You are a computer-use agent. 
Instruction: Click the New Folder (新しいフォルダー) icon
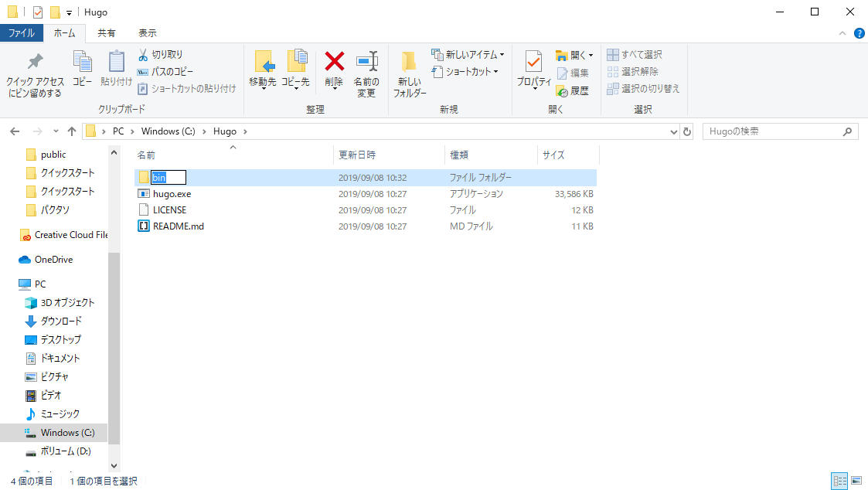409,62
